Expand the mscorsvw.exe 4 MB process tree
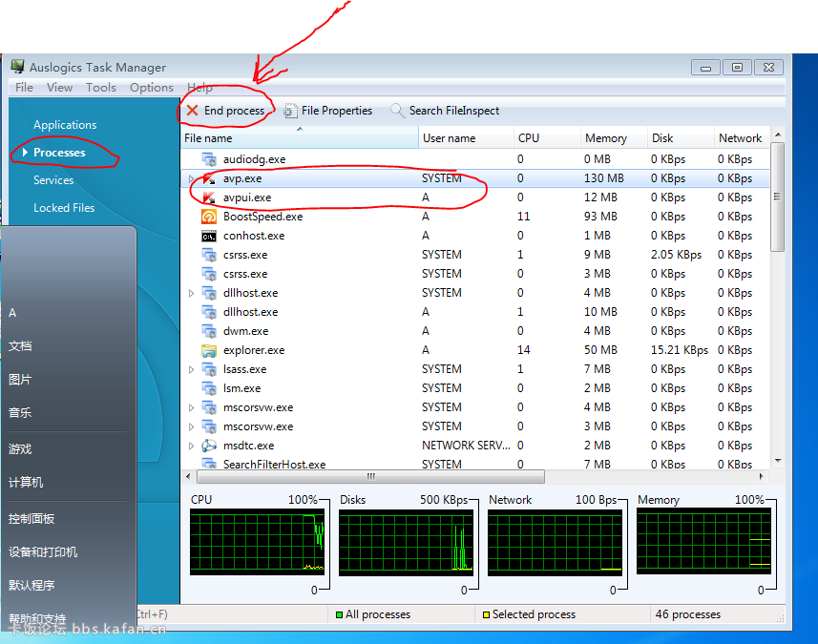Screen dimensions: 818x644 coord(192,407)
